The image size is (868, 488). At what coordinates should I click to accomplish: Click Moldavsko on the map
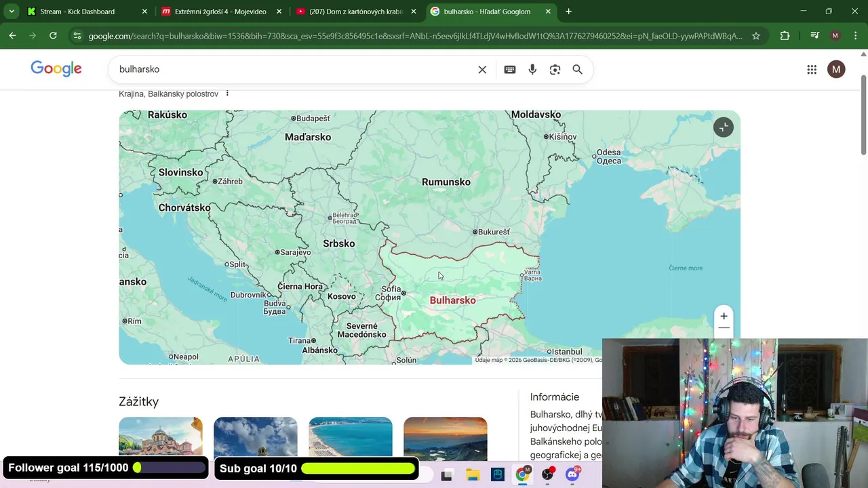536,115
